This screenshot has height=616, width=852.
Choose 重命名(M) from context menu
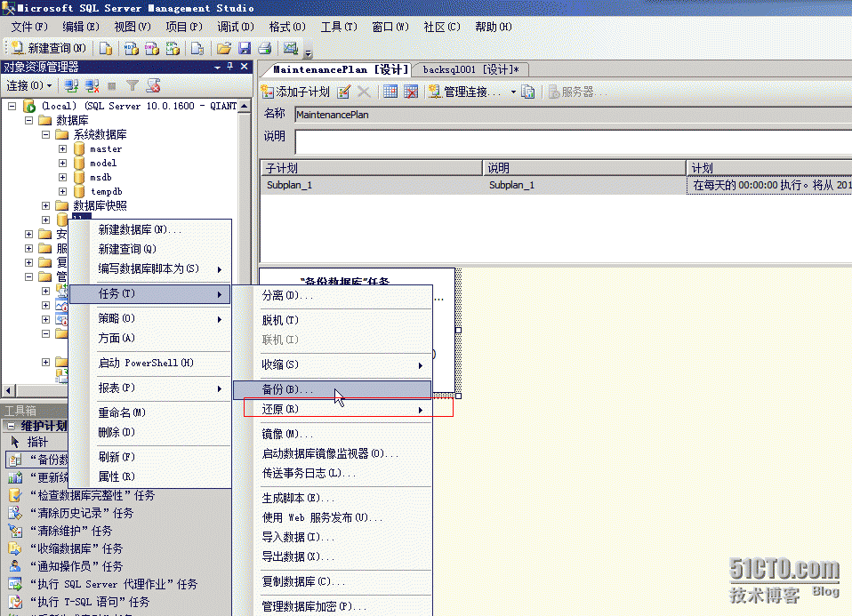(150, 412)
